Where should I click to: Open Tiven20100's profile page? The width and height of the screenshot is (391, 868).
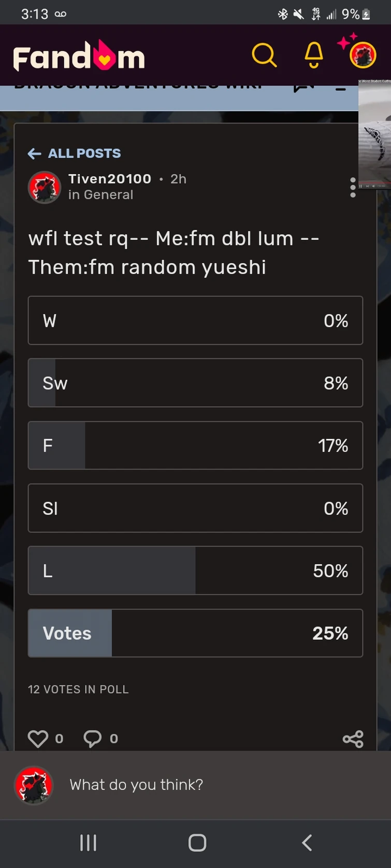(109, 178)
